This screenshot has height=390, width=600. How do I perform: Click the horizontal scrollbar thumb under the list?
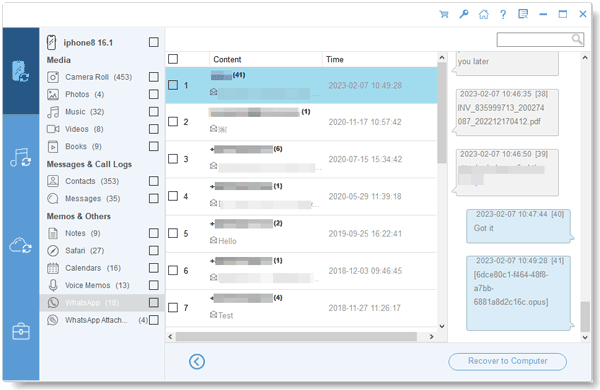296,336
